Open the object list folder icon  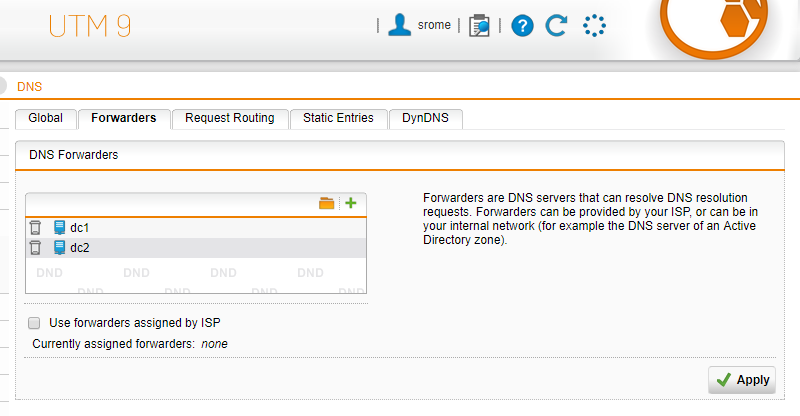pos(327,203)
